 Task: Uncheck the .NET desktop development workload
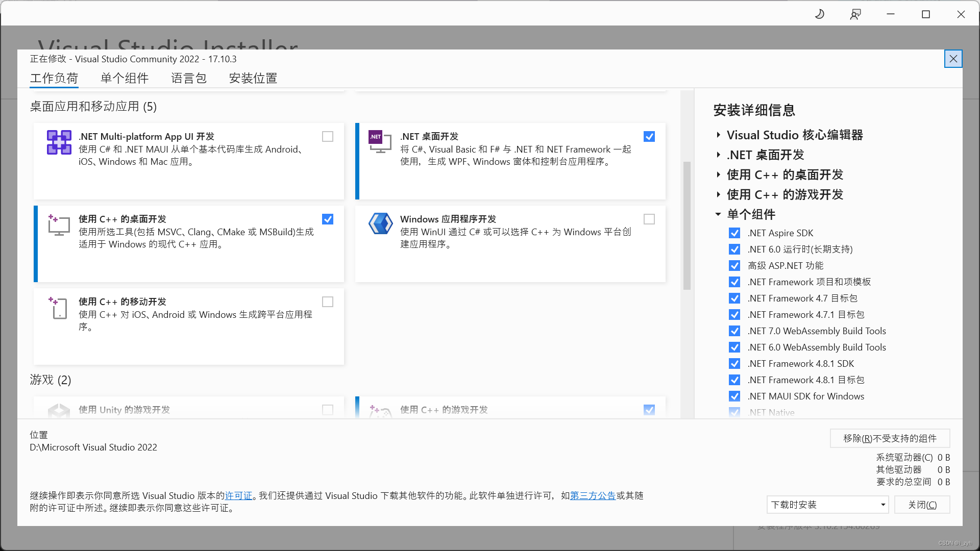point(649,137)
